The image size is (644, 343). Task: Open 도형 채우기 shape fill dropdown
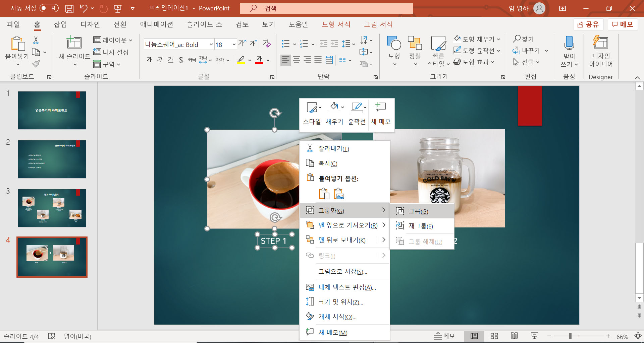click(x=498, y=39)
